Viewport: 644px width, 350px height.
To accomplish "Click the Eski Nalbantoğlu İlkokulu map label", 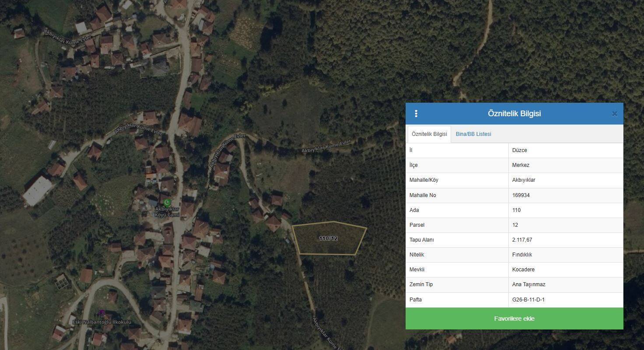I will (x=101, y=322).
